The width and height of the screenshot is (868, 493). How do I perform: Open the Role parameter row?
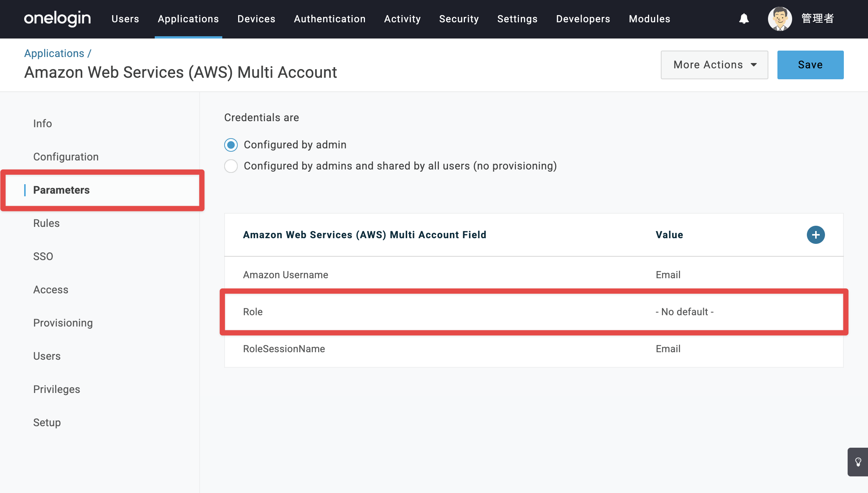click(x=534, y=312)
